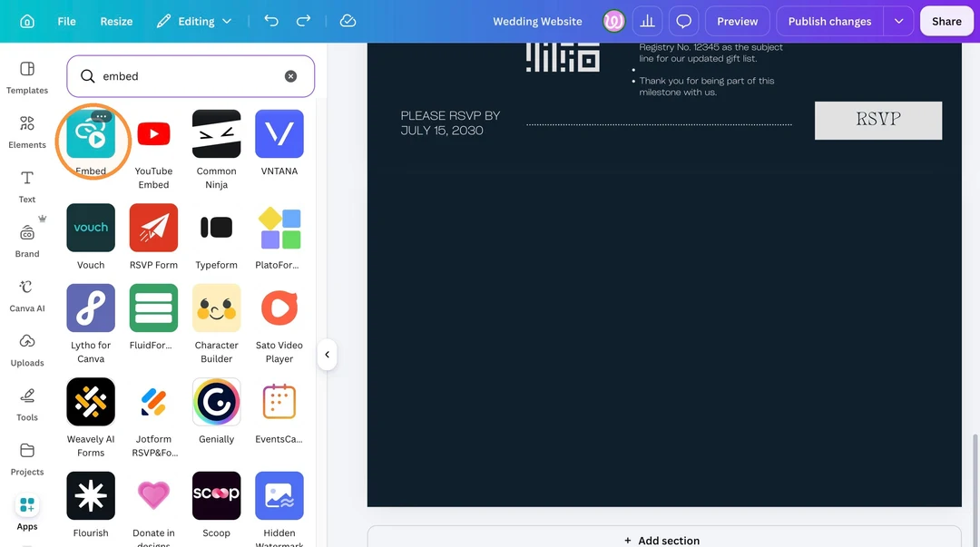Open the Tools sidebar tab
Screen dimensions: 980x547
tap(27, 405)
